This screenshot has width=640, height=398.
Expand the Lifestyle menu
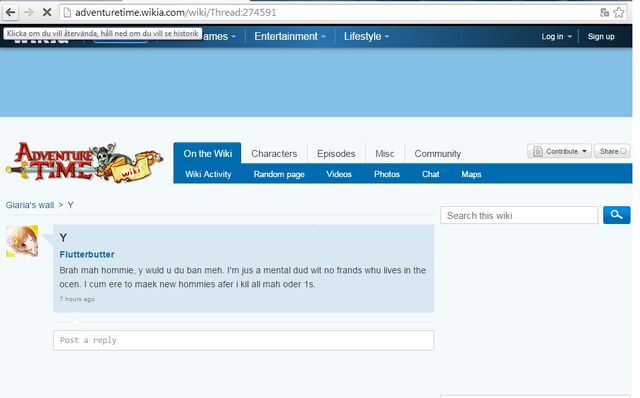[x=366, y=36]
